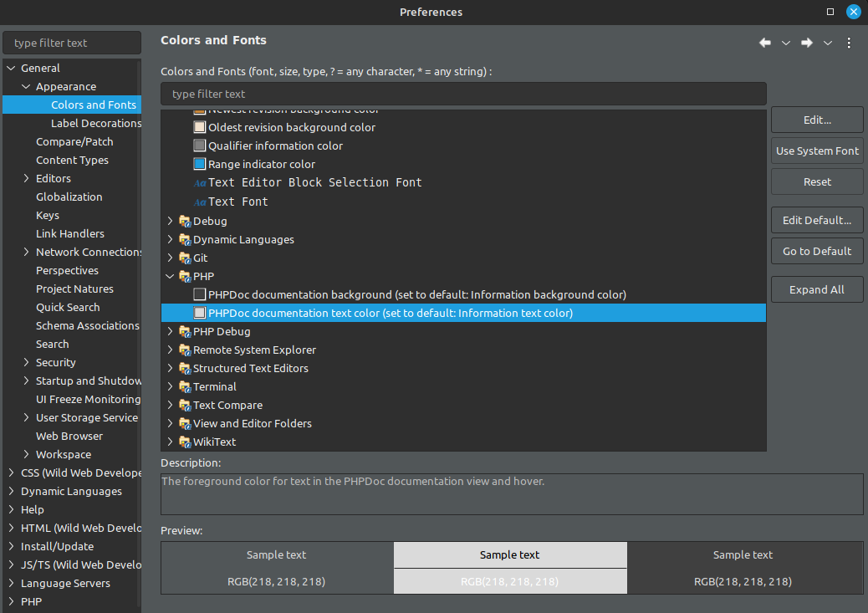Viewport: 868px width, 613px height.
Task: Click the forward arrow navigation icon
Action: tap(807, 43)
